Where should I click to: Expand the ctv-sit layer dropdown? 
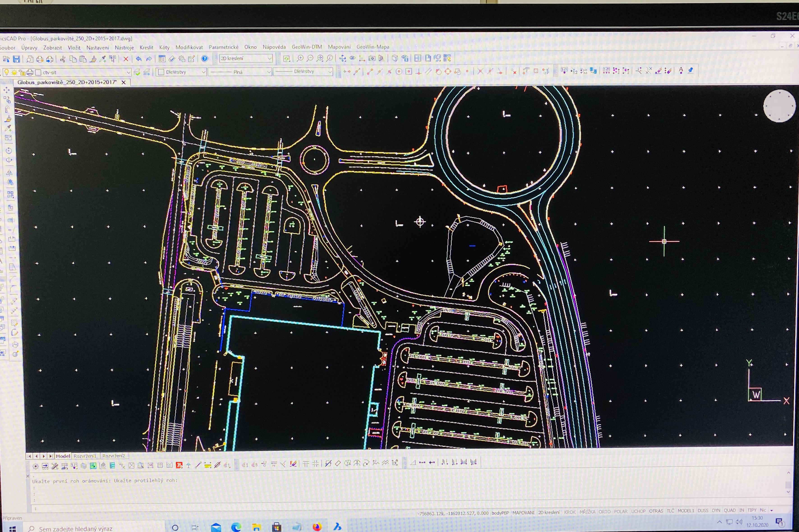point(128,72)
